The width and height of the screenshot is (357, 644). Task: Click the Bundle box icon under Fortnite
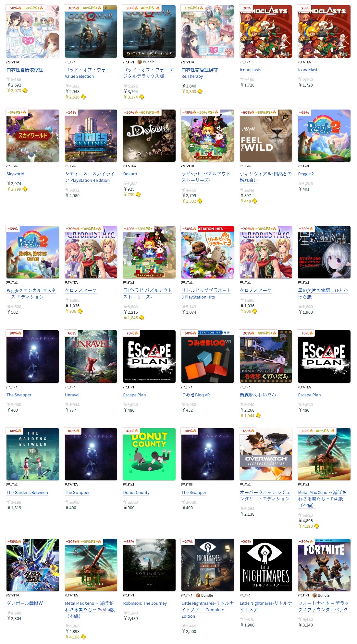click(x=314, y=595)
